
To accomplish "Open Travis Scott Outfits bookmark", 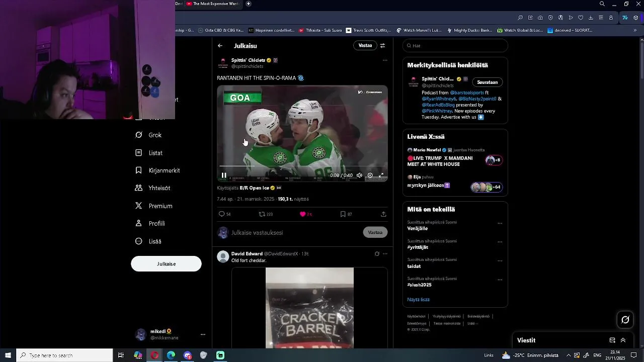I will point(368,30).
